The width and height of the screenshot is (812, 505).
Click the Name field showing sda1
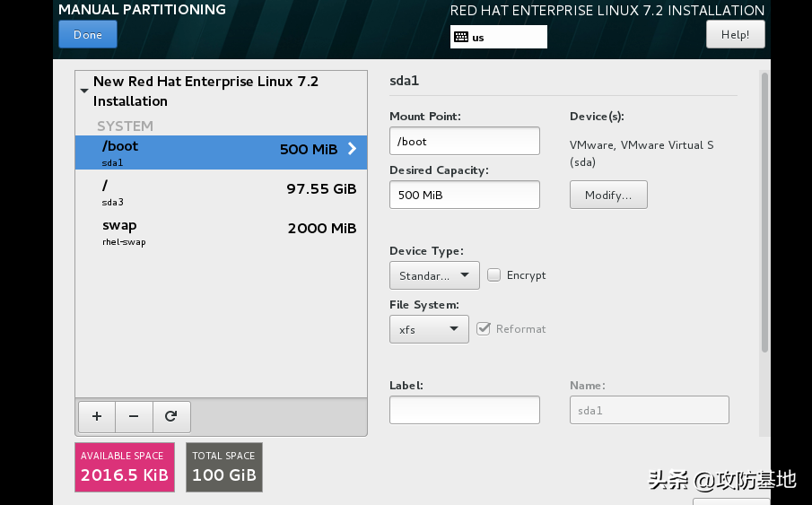(650, 410)
